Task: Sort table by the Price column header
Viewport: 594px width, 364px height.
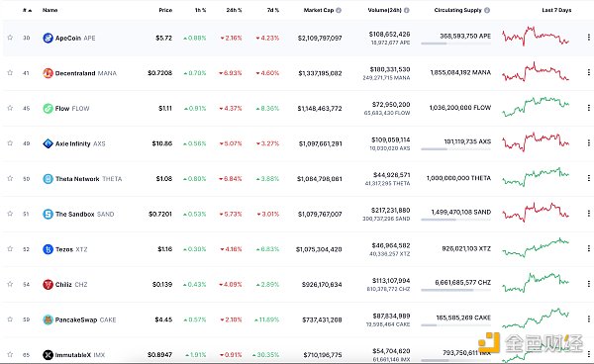Action: point(165,10)
